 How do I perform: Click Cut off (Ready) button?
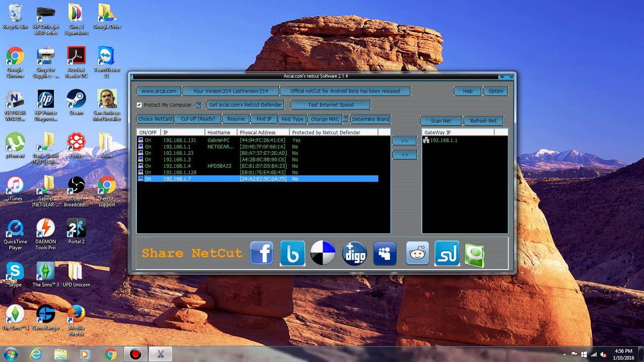[x=198, y=119]
